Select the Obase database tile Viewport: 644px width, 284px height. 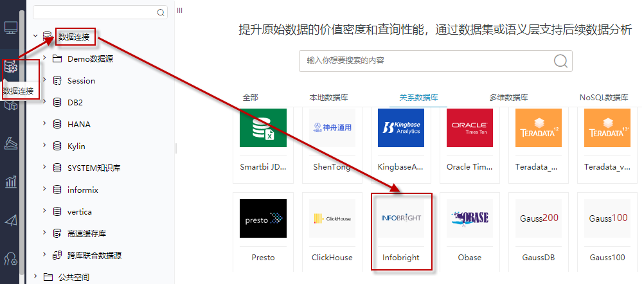tap(469, 231)
